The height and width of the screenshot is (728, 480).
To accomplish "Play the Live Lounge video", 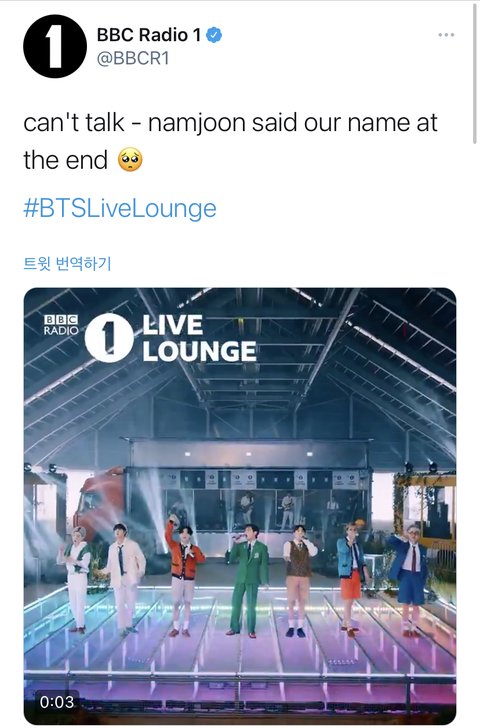I will pos(240,506).
